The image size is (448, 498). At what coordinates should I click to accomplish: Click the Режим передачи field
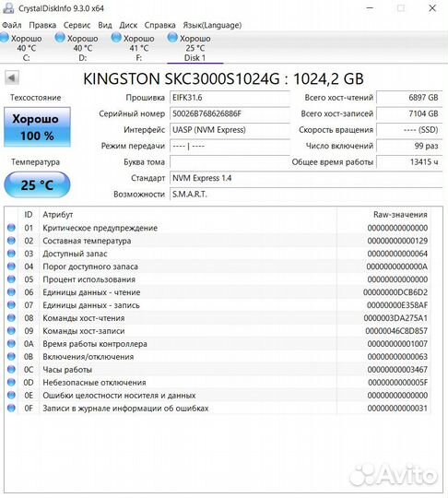[x=230, y=146]
